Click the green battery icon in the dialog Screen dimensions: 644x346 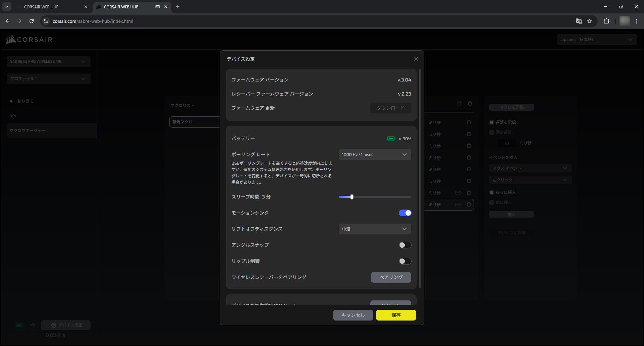click(x=391, y=138)
